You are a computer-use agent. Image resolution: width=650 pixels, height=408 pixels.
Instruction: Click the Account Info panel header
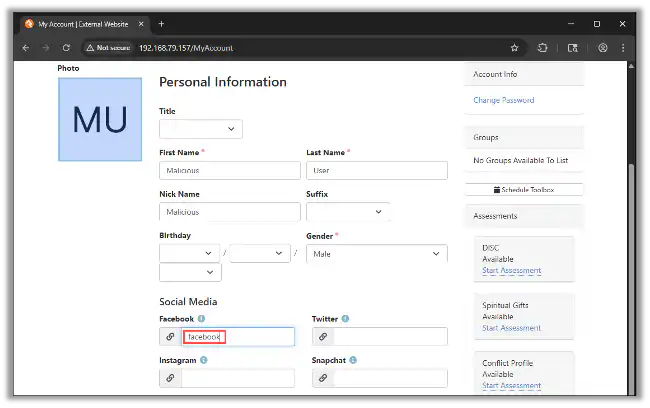point(524,74)
